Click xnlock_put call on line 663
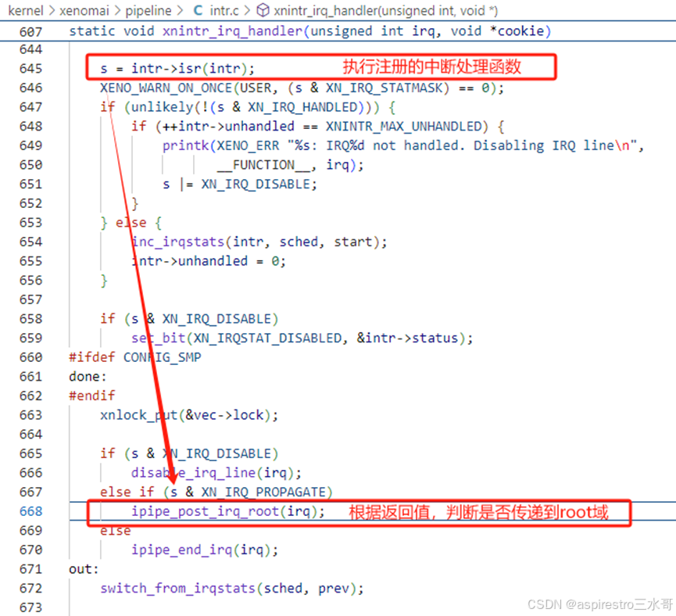This screenshot has width=676, height=616. (139, 415)
